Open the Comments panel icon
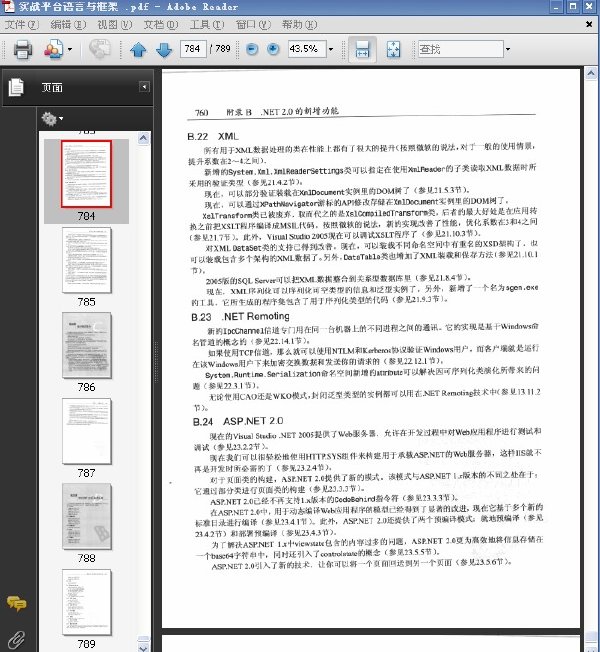Image resolution: width=600 pixels, height=652 pixels. (x=17, y=603)
